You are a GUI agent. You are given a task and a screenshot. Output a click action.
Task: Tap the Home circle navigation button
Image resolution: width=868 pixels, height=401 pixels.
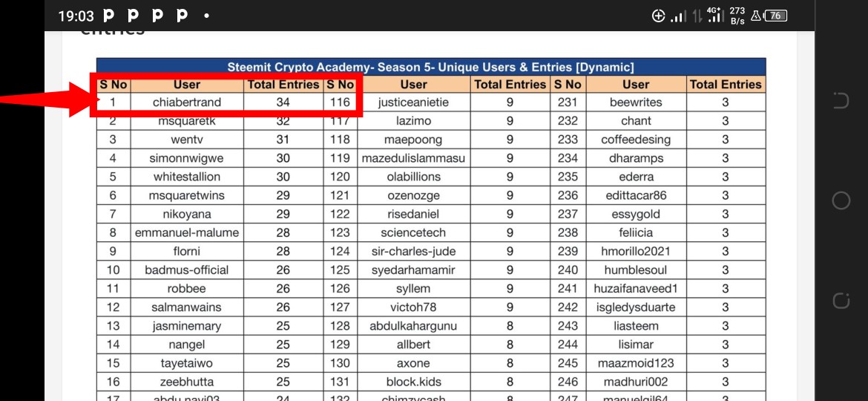(841, 200)
